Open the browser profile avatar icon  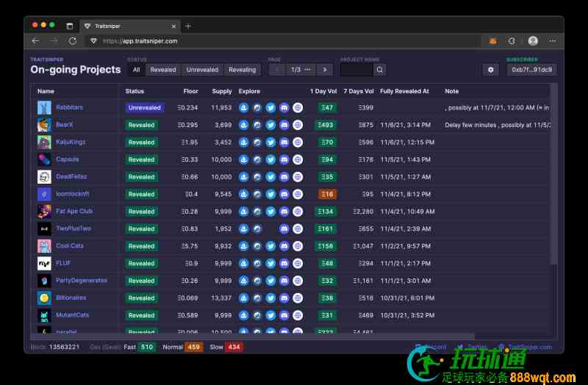533,41
